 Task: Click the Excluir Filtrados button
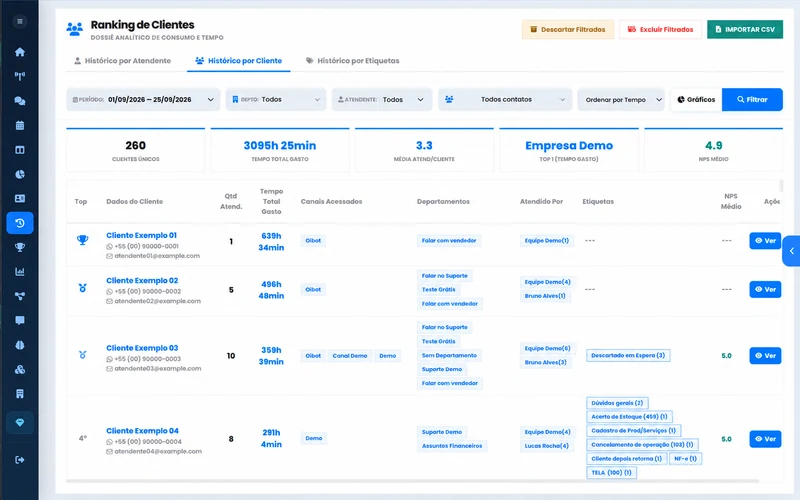(x=660, y=30)
